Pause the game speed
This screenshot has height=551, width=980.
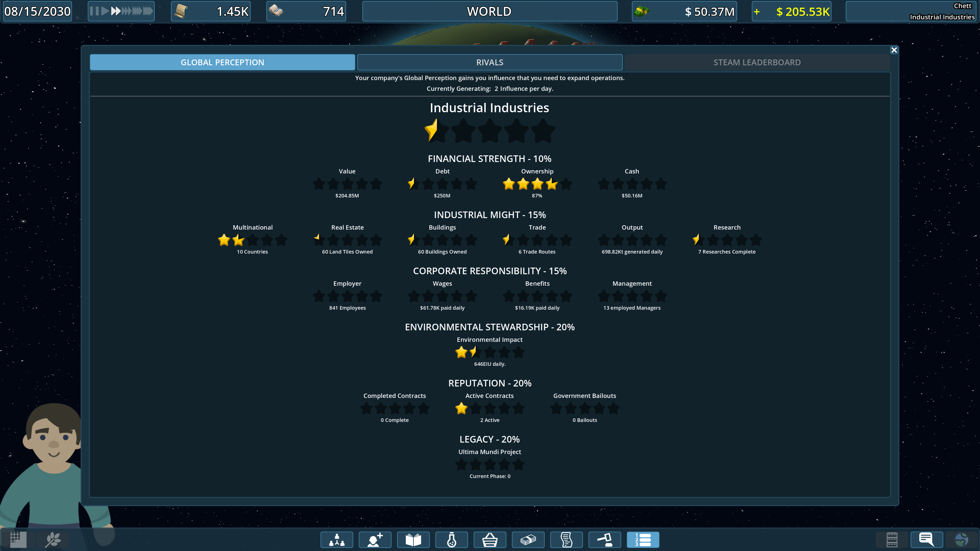(x=94, y=11)
